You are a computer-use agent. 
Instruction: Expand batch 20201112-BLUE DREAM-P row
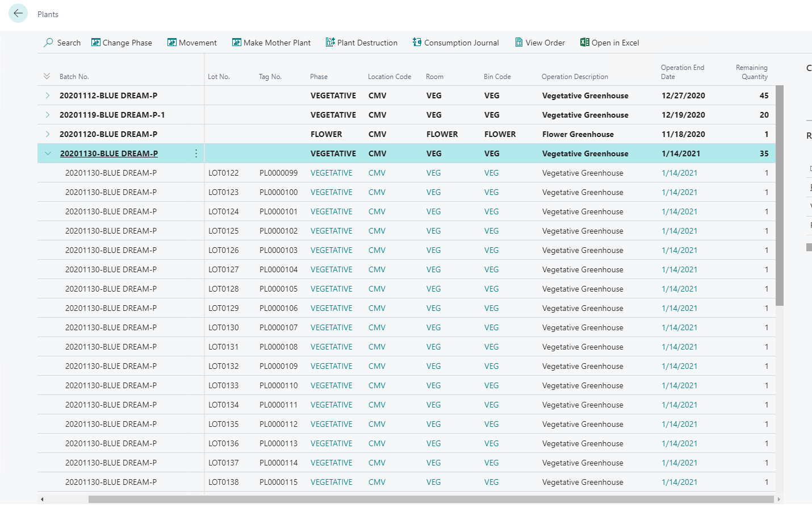click(48, 95)
